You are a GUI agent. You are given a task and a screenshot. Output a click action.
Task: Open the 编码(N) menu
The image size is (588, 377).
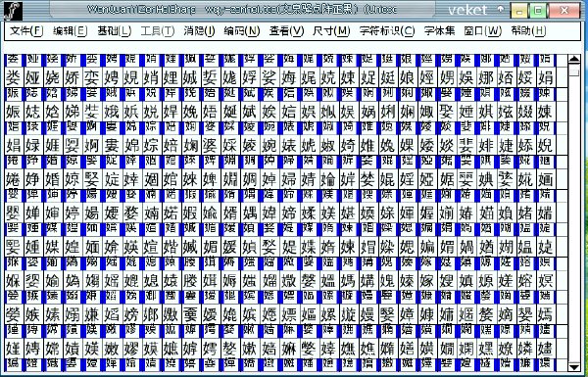coord(242,30)
